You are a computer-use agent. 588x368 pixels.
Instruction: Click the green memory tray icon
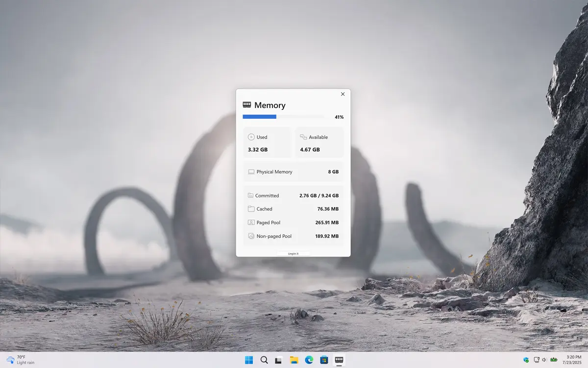pos(554,360)
